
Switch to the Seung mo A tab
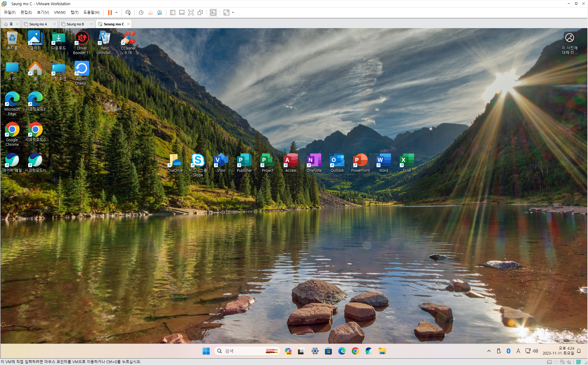point(38,24)
